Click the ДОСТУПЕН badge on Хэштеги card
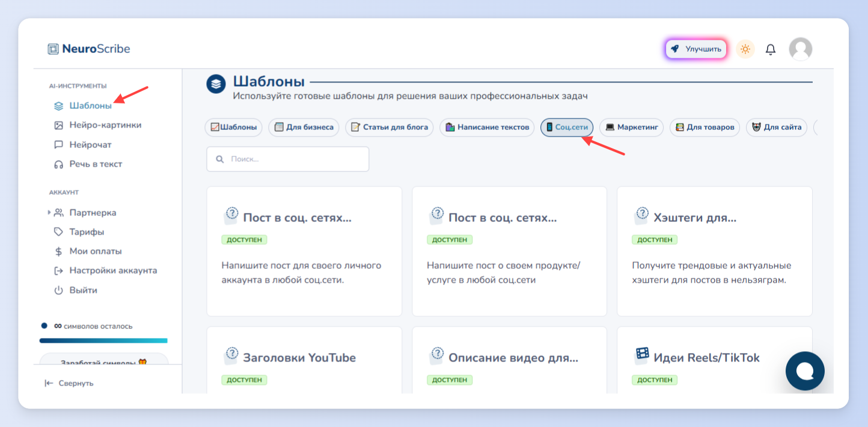This screenshot has height=427, width=868. click(x=655, y=240)
